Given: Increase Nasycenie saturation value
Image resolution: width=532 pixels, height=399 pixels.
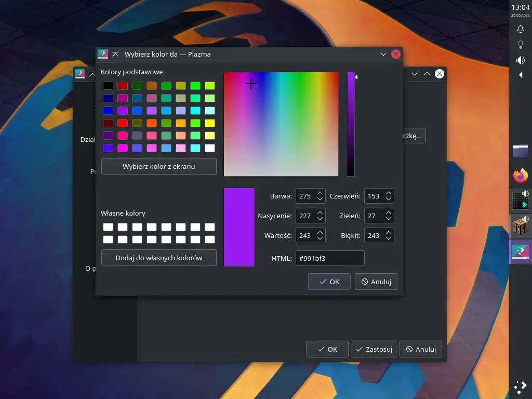Looking at the screenshot, I should (320, 212).
